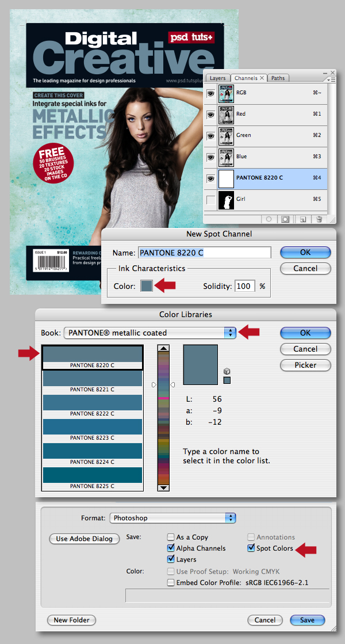Select the Girl alpha channel thumbnail
345x644 pixels.
point(226,200)
